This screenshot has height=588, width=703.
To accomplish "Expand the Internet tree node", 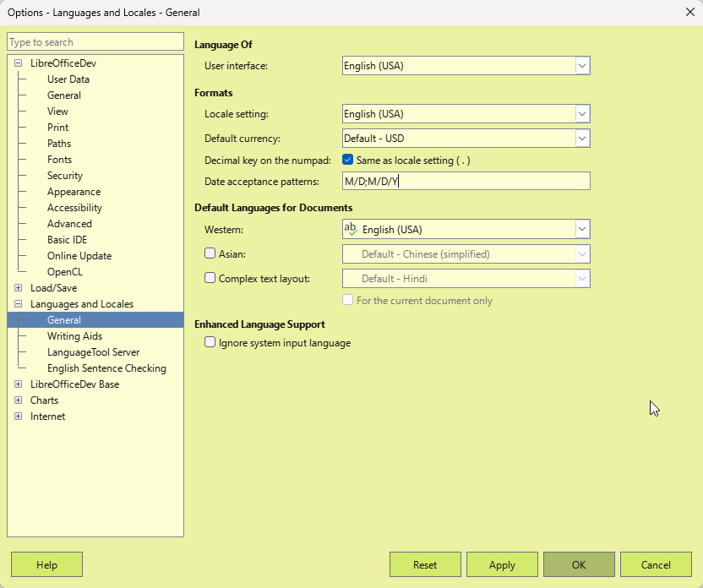I will pos(19,416).
